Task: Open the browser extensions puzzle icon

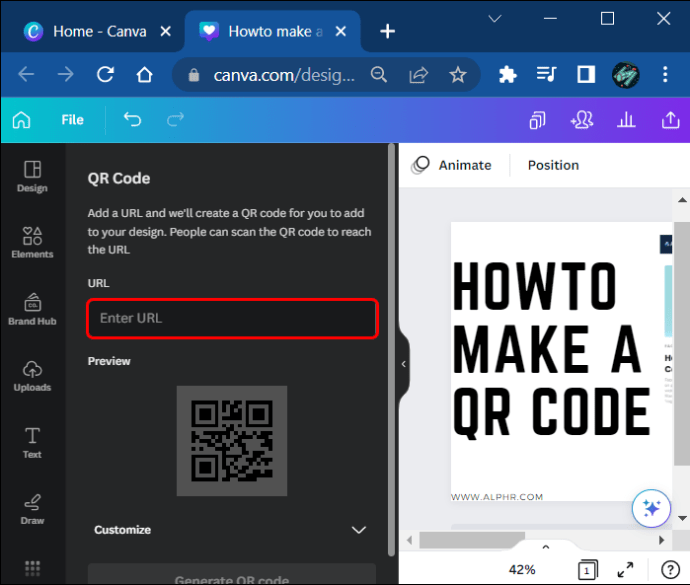Action: [507, 74]
